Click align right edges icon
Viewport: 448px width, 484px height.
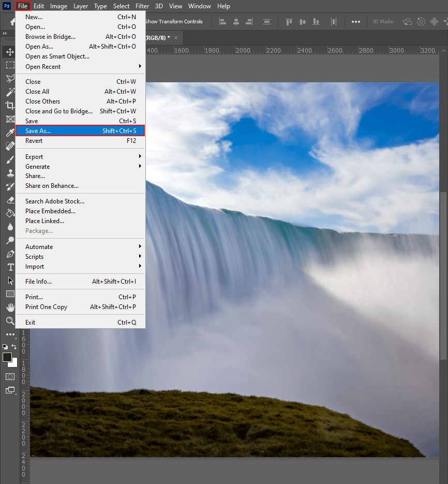click(249, 22)
